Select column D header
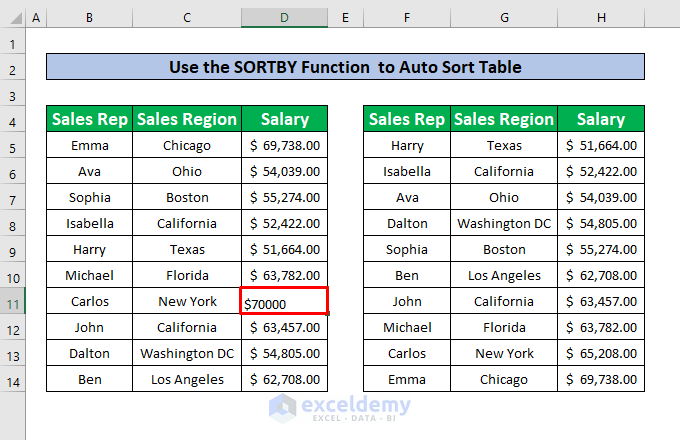 click(284, 19)
